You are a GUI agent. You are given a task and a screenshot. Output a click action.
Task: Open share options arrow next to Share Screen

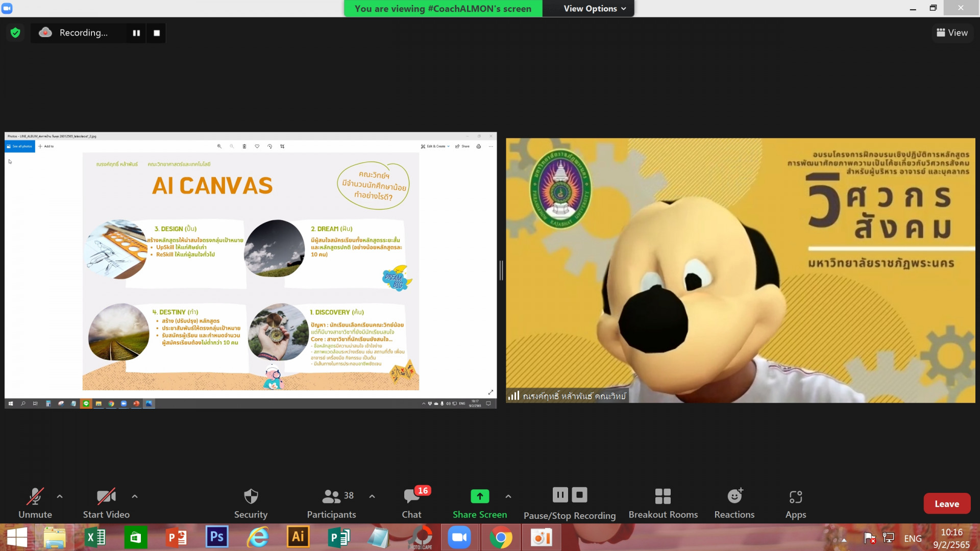click(508, 496)
